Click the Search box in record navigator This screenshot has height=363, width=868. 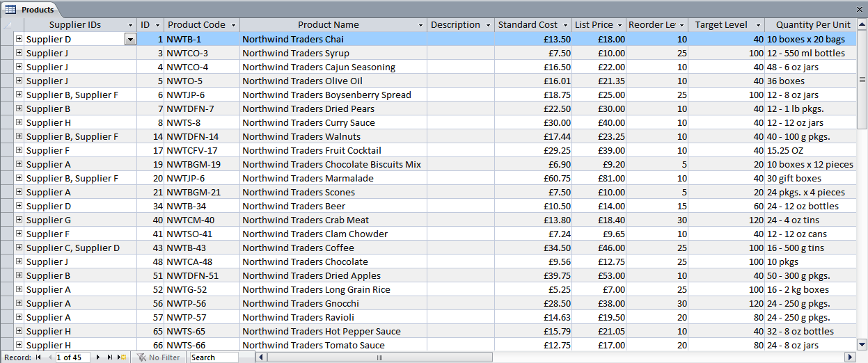coord(214,357)
